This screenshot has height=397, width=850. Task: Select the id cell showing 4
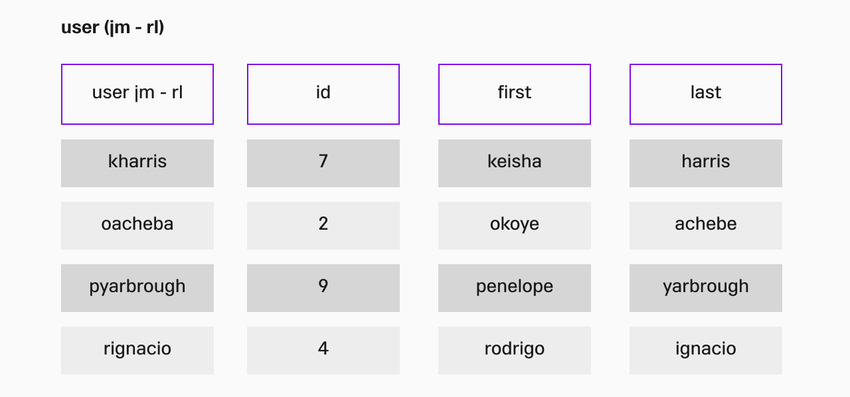click(x=323, y=350)
